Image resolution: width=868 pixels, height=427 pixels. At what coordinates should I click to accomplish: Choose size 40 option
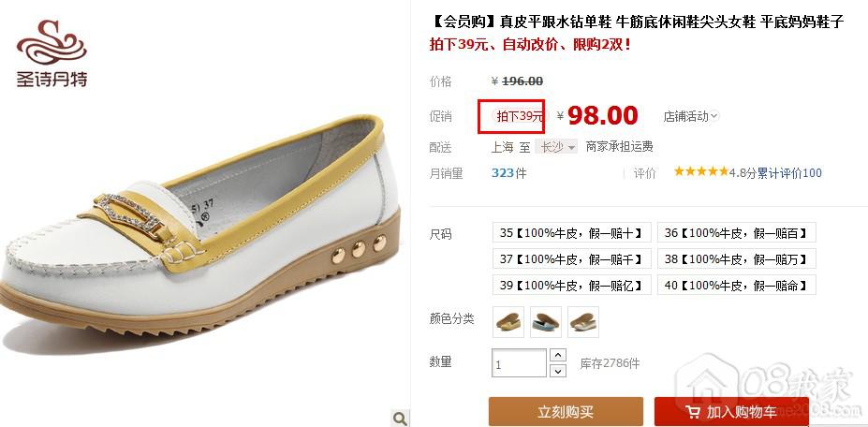pos(736,286)
